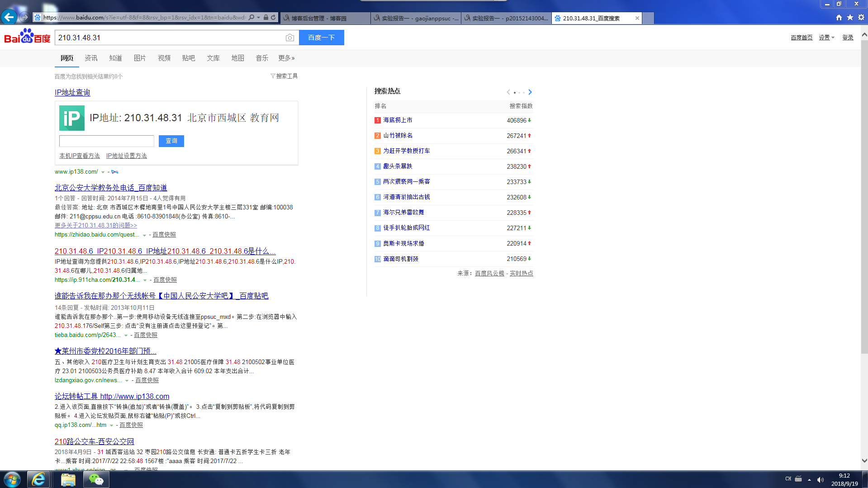This screenshot has width=868, height=488.
Task: Open the browser Tools gear icon
Action: pos(861,18)
